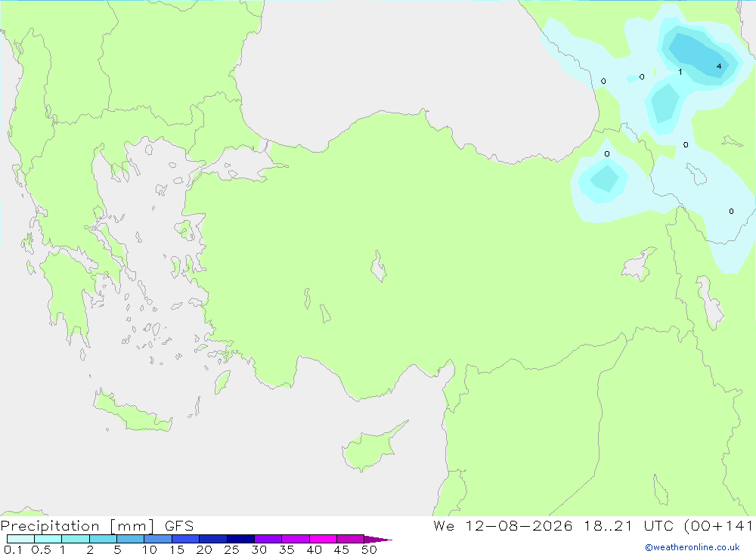Click the legend swatch between 5 and 10
Viewport: 756px width, 554px height.
(x=131, y=539)
